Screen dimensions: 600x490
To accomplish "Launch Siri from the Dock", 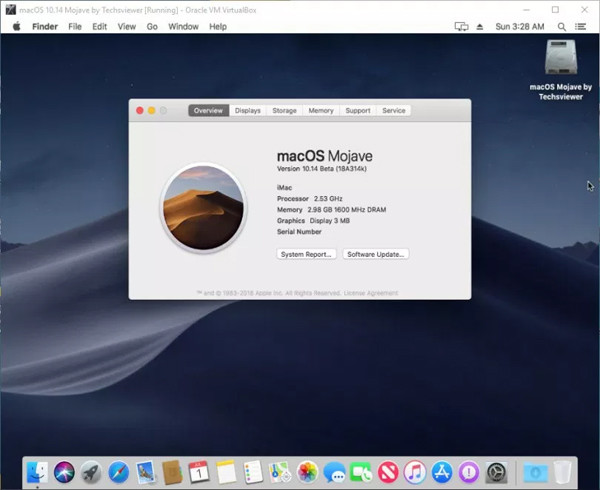I will tap(64, 472).
